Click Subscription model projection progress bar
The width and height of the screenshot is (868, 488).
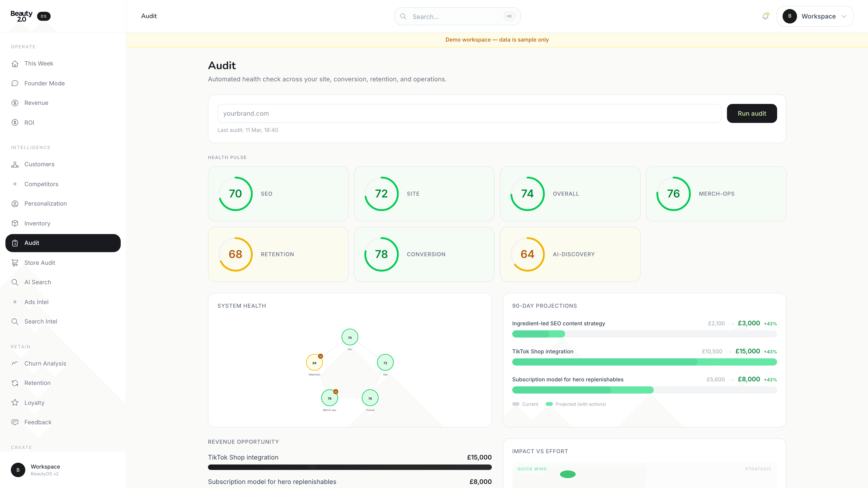coord(644,390)
